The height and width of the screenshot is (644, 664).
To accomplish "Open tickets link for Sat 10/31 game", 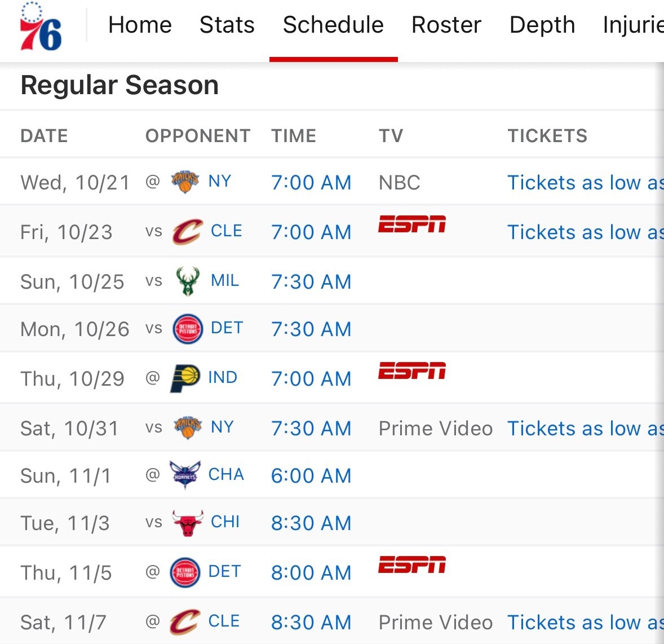I will pos(586,429).
